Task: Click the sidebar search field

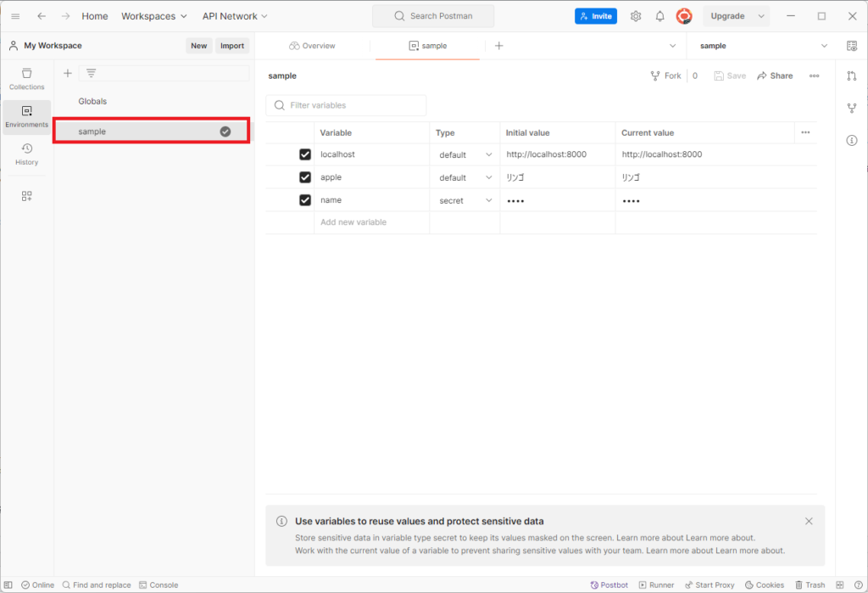Action: click(164, 73)
